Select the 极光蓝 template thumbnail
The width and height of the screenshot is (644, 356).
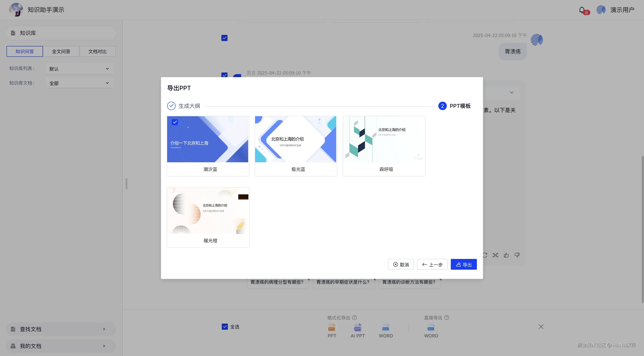tap(296, 139)
